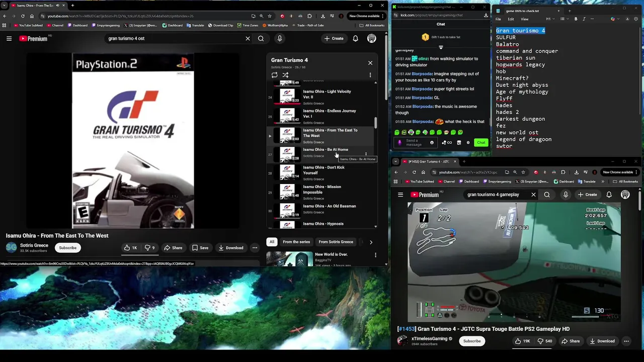
Task: Open the 'New World is Over.' video thumbnail
Action: point(289,258)
